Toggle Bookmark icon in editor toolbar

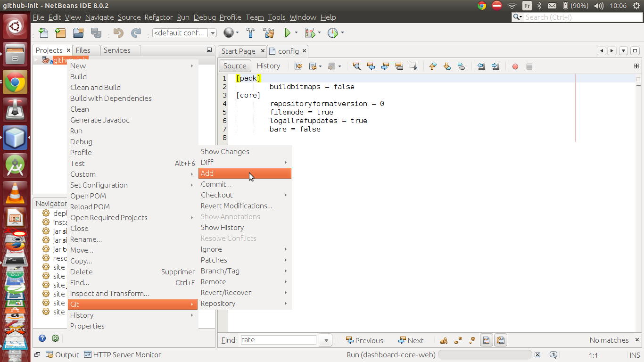click(x=462, y=66)
